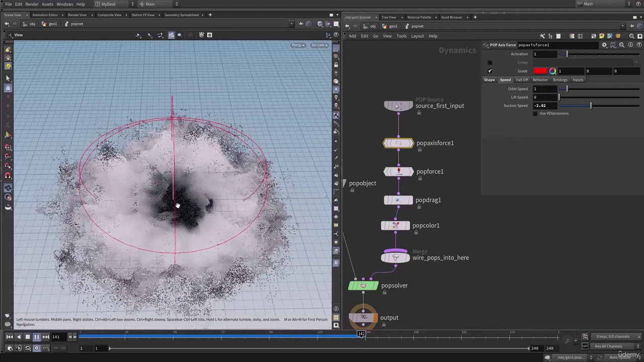
Task: Enable the Group checkbox
Action: [x=490, y=62]
